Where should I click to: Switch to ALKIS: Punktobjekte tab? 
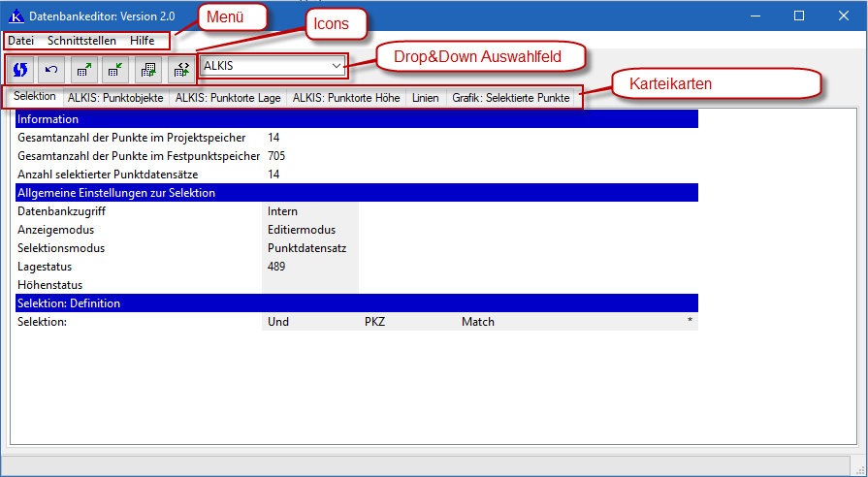click(115, 98)
